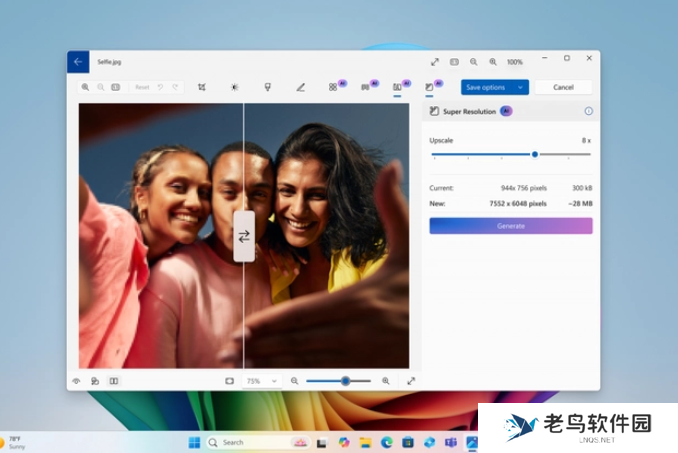678x453 pixels.
Task: Toggle the filmstrip icon next to eye icon
Action: coord(95,381)
